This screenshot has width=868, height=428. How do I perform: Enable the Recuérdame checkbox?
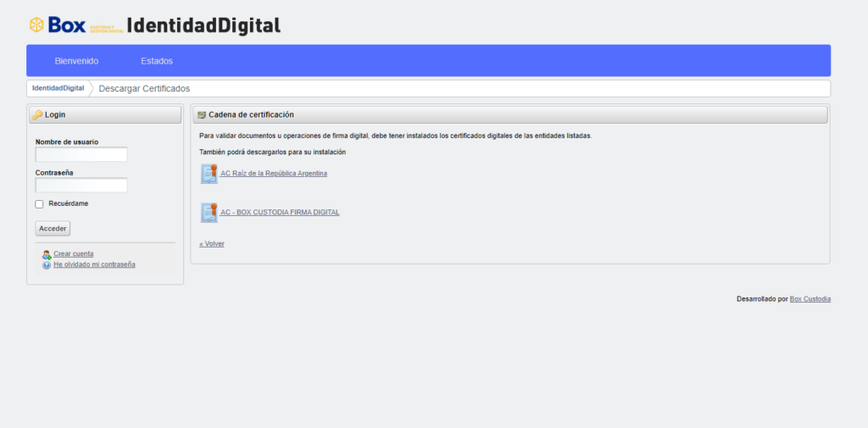(x=39, y=204)
